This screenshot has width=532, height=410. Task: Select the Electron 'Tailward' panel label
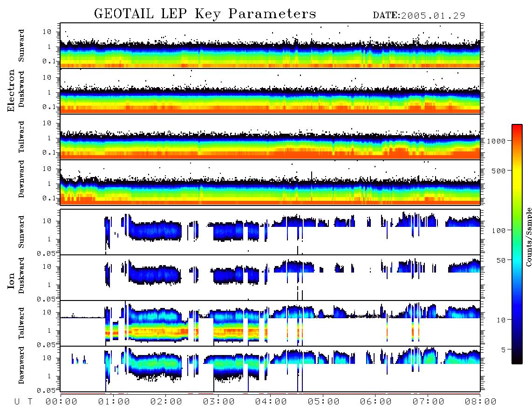(x=21, y=137)
